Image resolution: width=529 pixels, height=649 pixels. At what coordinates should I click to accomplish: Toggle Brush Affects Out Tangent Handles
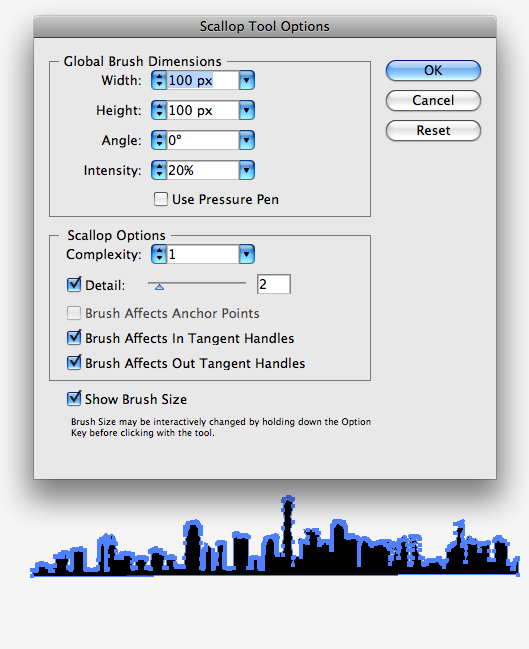[x=74, y=363]
